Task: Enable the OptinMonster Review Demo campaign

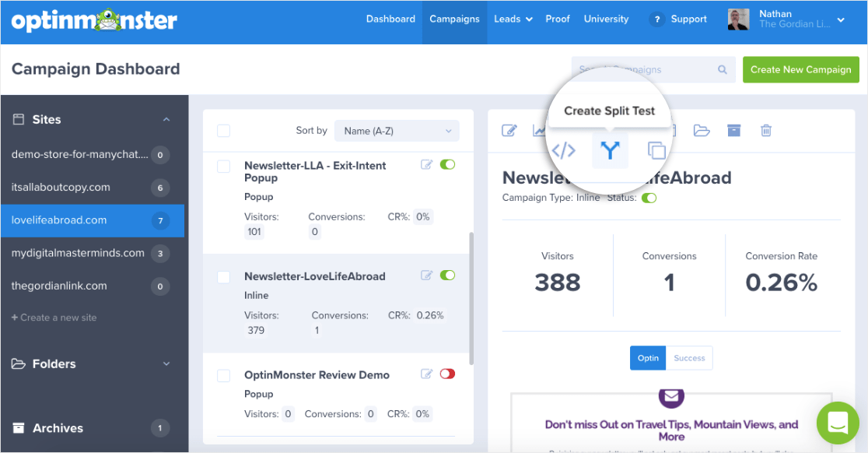Action: [447, 374]
